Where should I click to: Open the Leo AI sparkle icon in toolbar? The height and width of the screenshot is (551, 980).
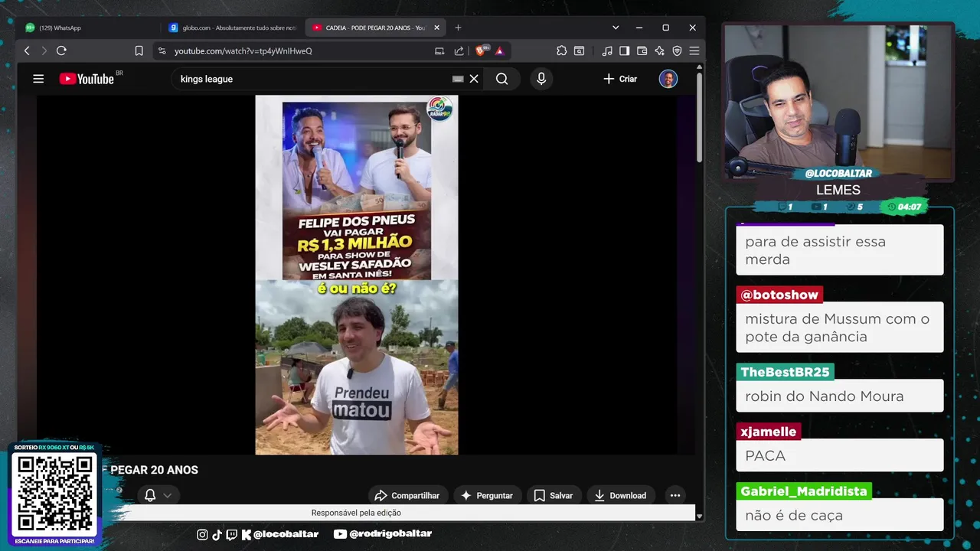[x=659, y=51]
